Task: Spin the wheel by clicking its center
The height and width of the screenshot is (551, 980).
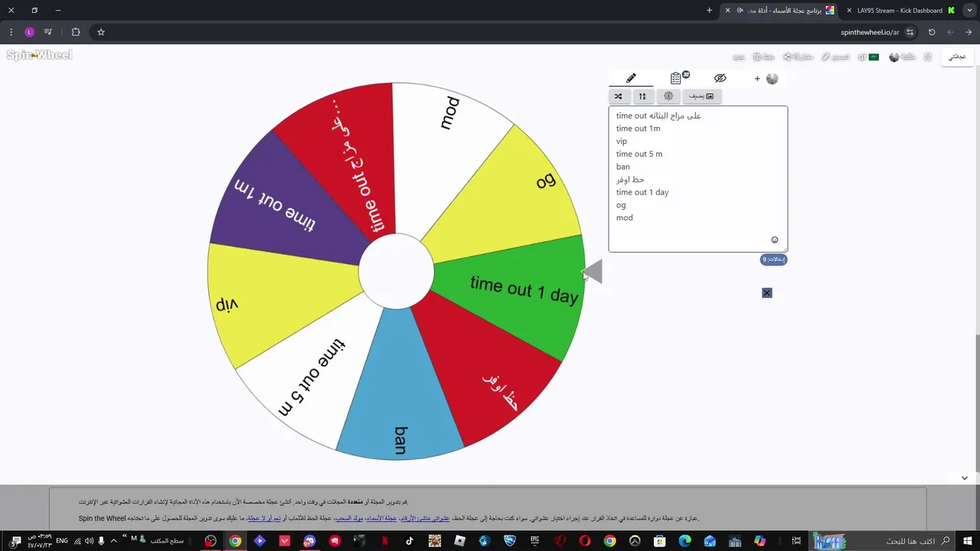Action: [x=396, y=272]
